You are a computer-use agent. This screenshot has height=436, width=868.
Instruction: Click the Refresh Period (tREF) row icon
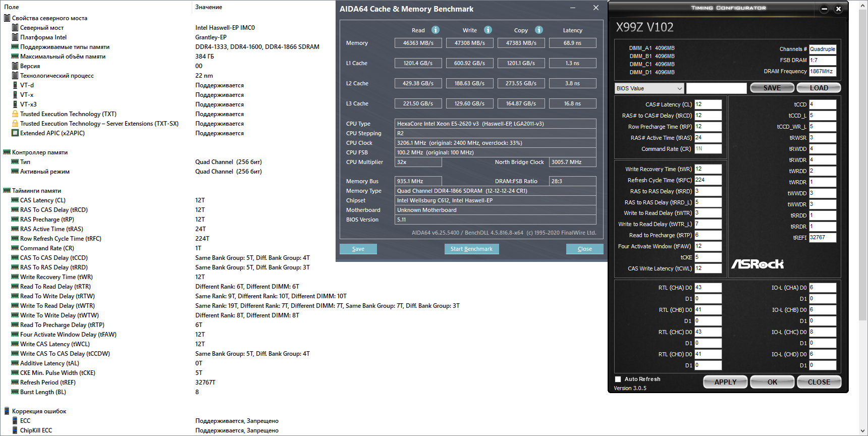(x=15, y=383)
